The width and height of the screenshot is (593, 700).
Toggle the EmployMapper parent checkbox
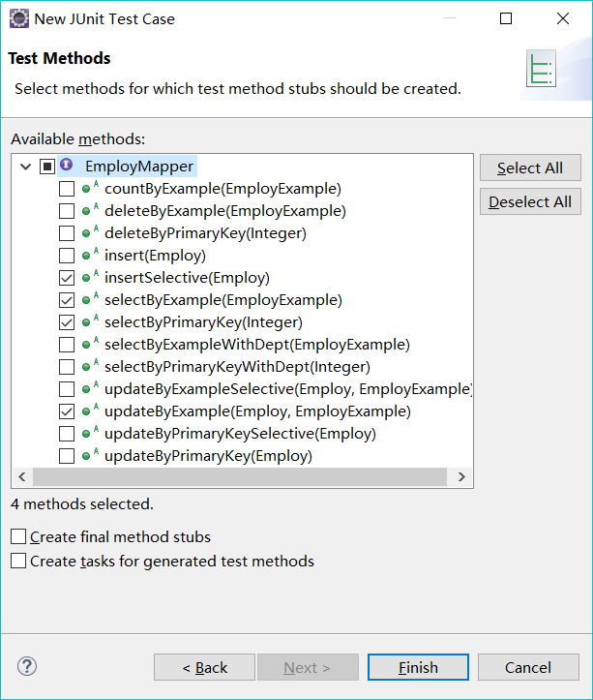coord(47,167)
